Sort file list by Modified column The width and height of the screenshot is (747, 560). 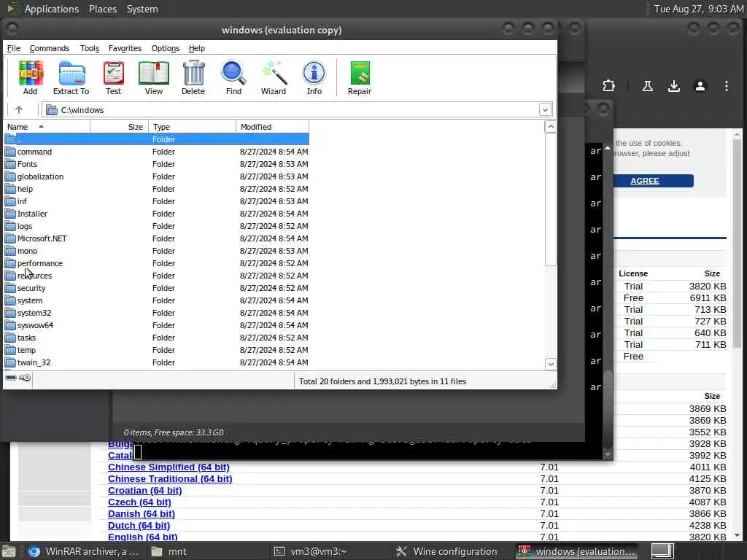(x=272, y=127)
